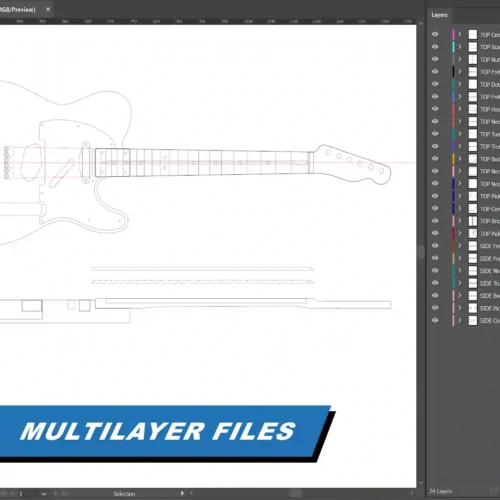Hide the TOP Cen layer via eye icon
Viewport: 500px width, 500px height.
435,34
